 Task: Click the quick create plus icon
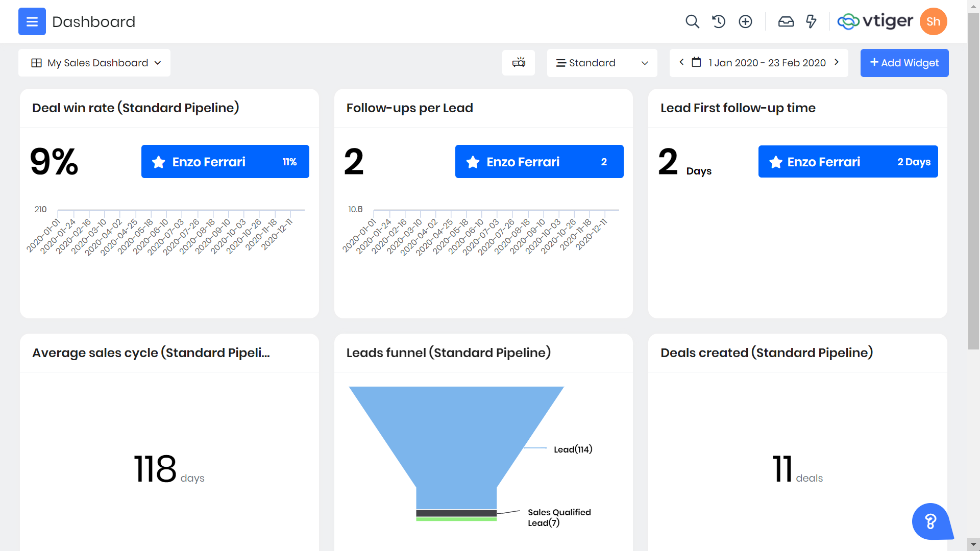[745, 21]
